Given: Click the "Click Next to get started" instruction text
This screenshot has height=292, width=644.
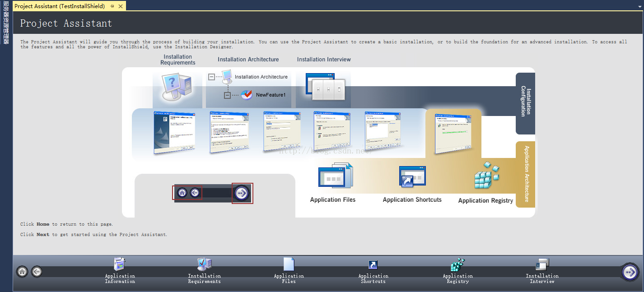Looking at the screenshot, I should point(93,235).
